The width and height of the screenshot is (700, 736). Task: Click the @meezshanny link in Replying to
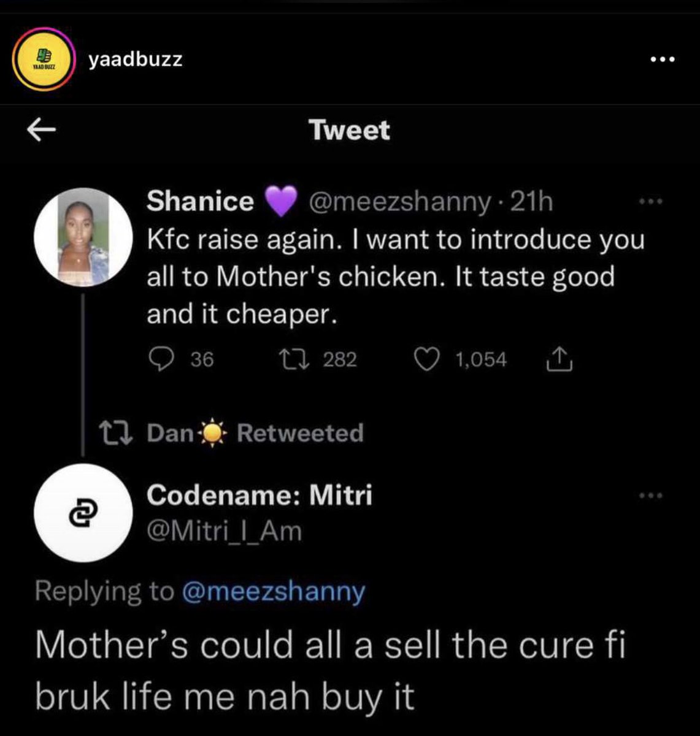point(273,592)
